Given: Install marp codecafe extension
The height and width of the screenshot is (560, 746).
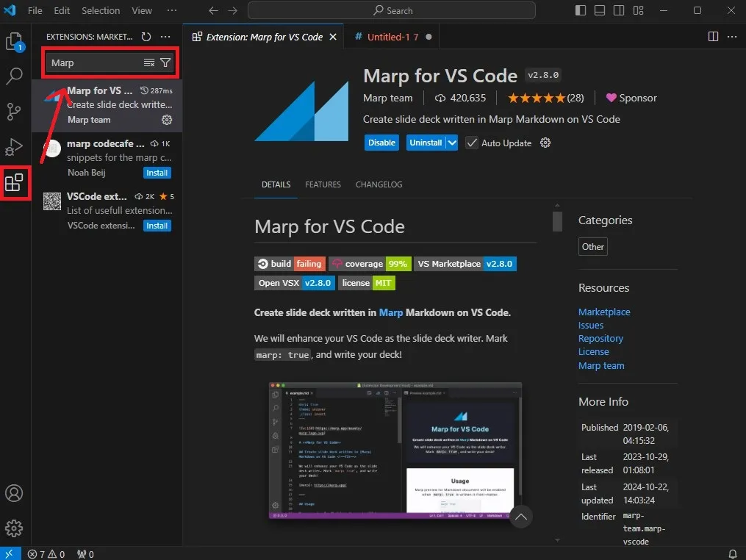Looking at the screenshot, I should [157, 173].
